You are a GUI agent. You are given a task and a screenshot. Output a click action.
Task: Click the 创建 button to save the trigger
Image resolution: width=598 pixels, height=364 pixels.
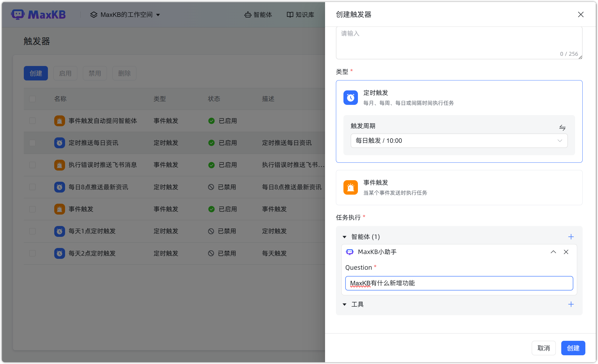(x=573, y=348)
